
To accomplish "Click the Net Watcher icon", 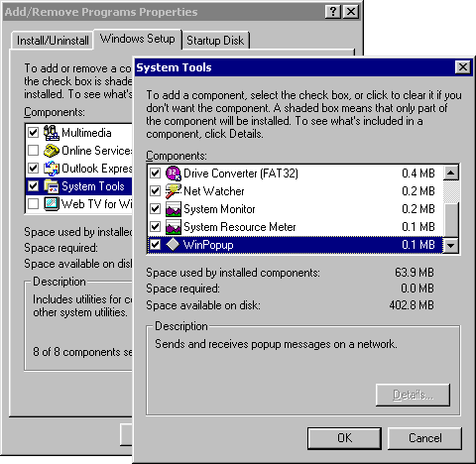I will (x=174, y=191).
